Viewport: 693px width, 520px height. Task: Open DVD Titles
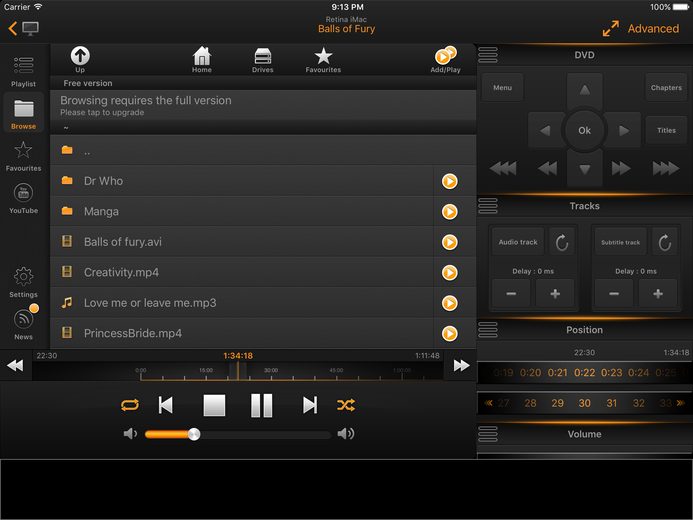coord(666,130)
